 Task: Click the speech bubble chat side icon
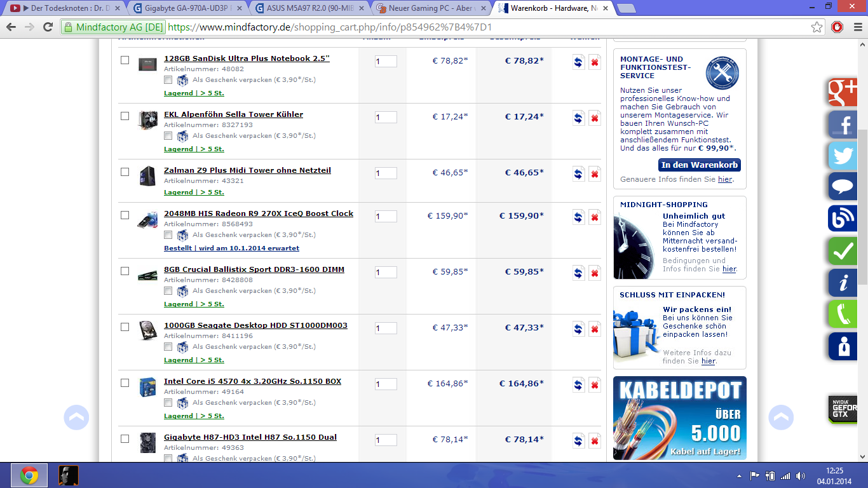pos(843,187)
